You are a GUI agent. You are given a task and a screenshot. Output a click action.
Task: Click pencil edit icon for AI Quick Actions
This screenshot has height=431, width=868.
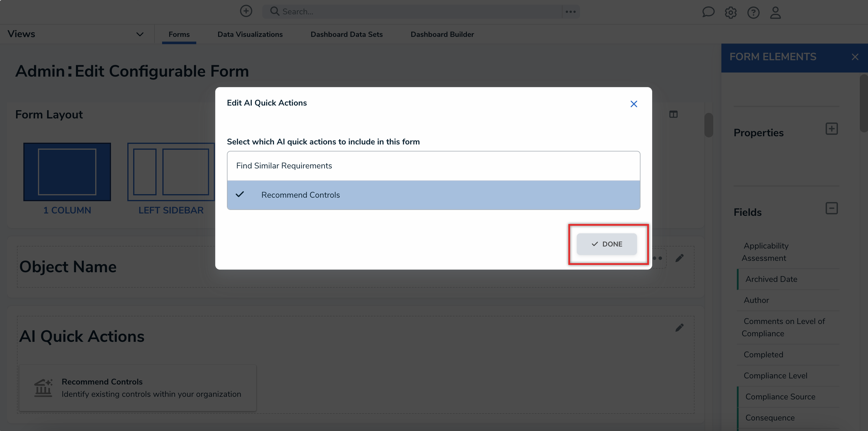tap(679, 327)
